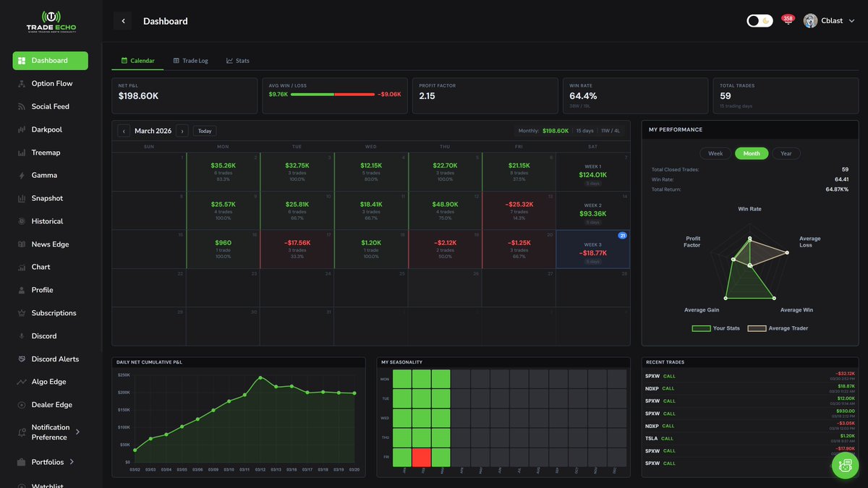Click the Profit Factor 2.15 card
The width and height of the screenshot is (868, 488).
pos(485,95)
